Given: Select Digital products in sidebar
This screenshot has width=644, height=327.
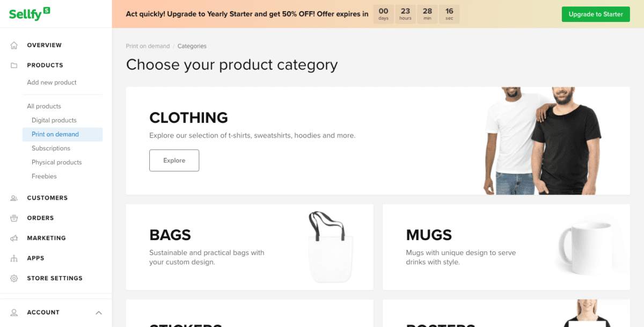Looking at the screenshot, I should tap(54, 120).
